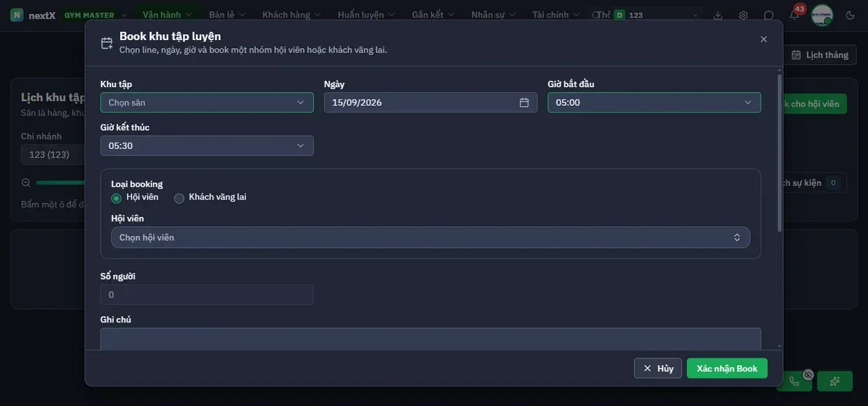
Task: Click the Xác nhận Book button
Action: tap(727, 368)
